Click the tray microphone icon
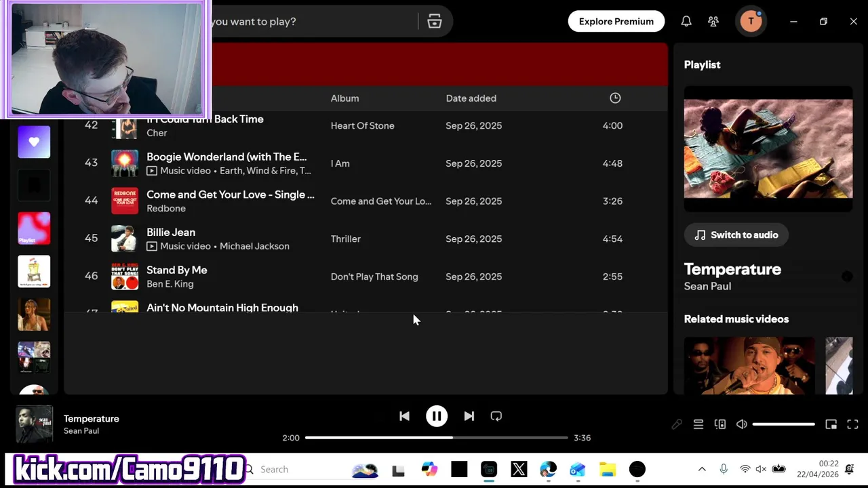The height and width of the screenshot is (488, 868). [724, 469]
